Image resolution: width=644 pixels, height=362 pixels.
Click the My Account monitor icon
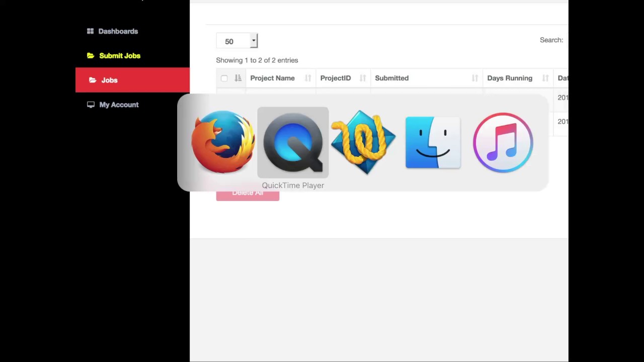point(91,105)
